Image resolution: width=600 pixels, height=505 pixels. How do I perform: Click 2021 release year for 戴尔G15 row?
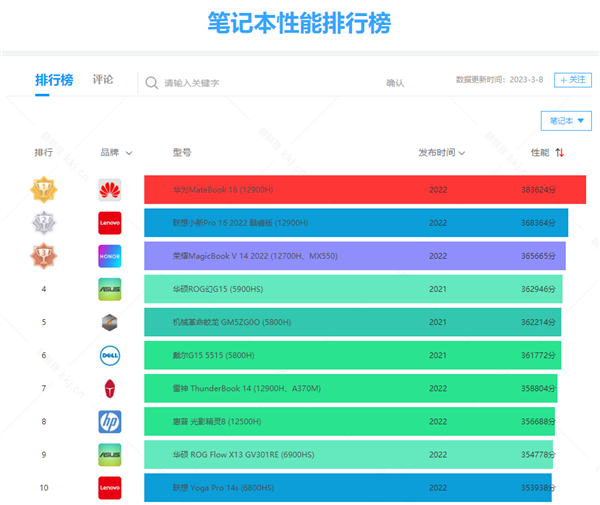[438, 355]
